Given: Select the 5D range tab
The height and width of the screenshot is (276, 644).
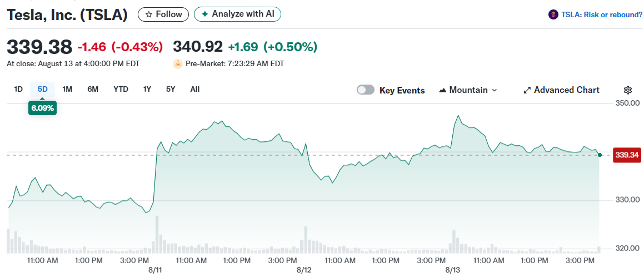Looking at the screenshot, I should (42, 89).
